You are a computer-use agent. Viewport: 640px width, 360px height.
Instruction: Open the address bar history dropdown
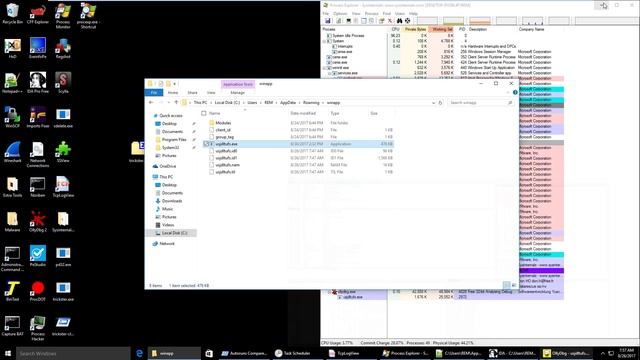[433, 103]
